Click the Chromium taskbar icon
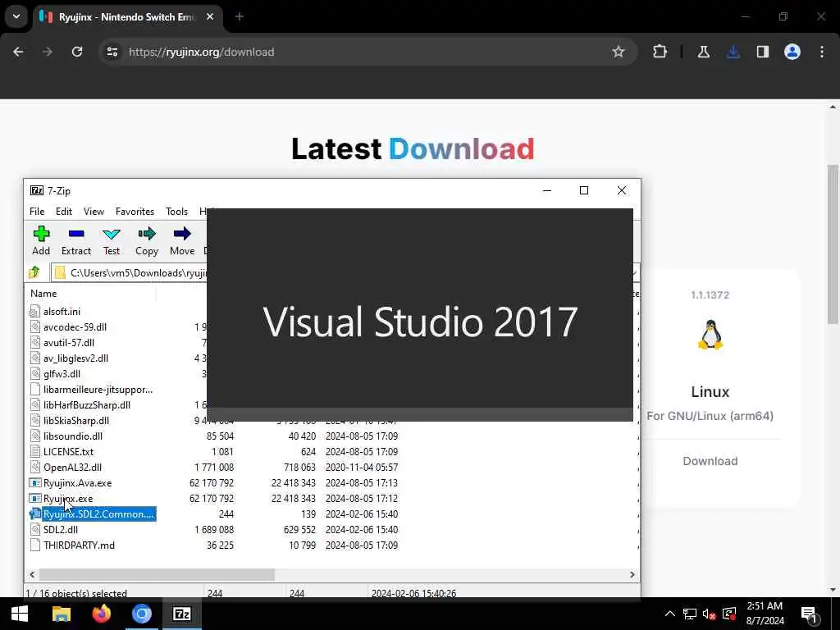 142,614
